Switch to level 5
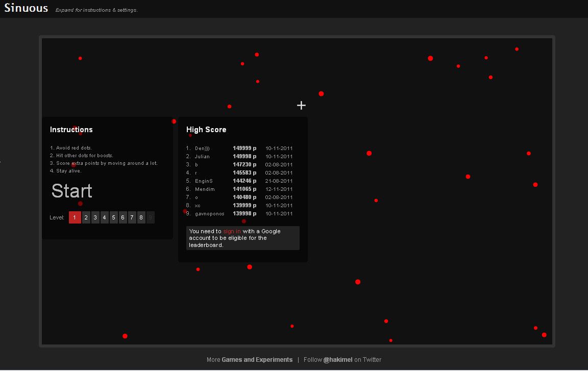588x371 pixels. point(113,217)
